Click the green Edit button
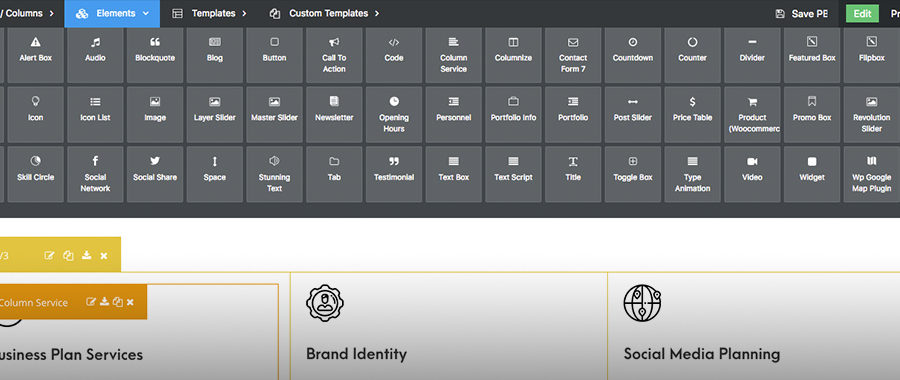Viewport: 900px width, 380px height. coord(862,14)
